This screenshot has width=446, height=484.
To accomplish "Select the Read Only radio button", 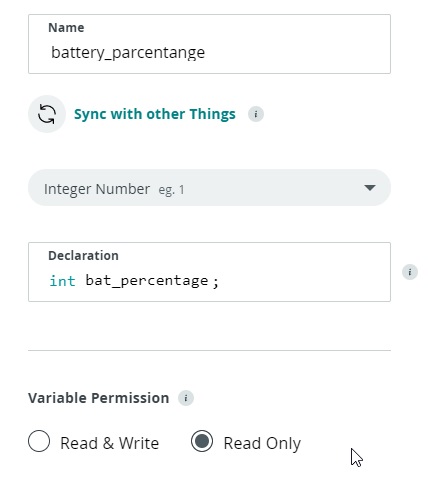I will pyautogui.click(x=202, y=441).
